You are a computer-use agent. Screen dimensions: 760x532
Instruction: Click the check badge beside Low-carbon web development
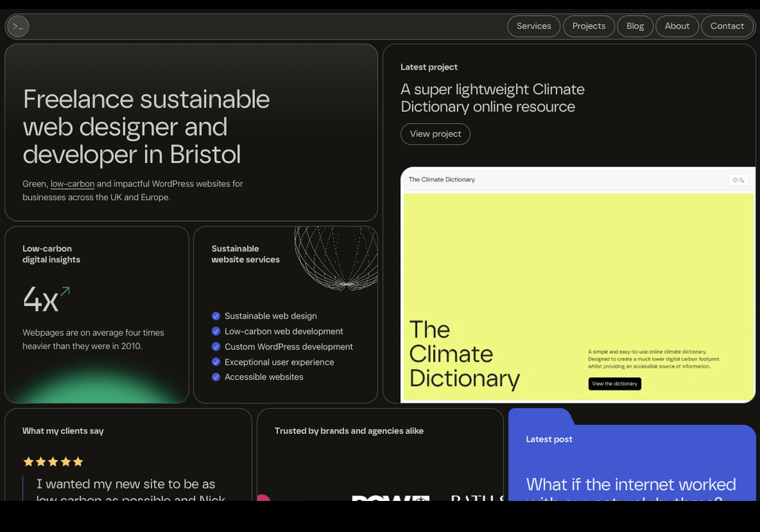point(216,331)
